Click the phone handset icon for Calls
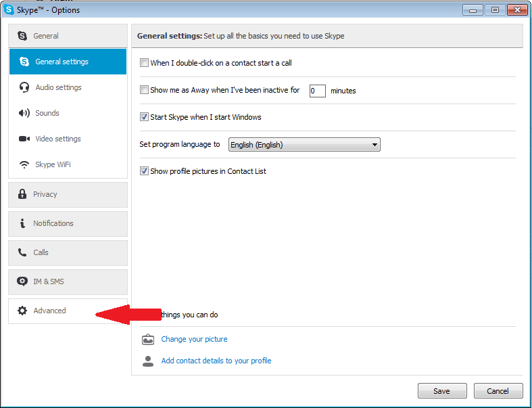Image resolution: width=532 pixels, height=408 pixels. click(22, 252)
